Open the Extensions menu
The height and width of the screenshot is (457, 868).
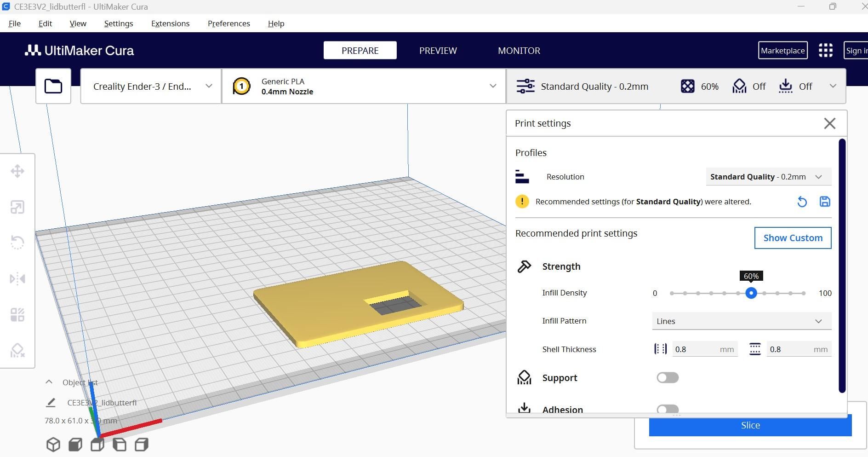[170, 23]
